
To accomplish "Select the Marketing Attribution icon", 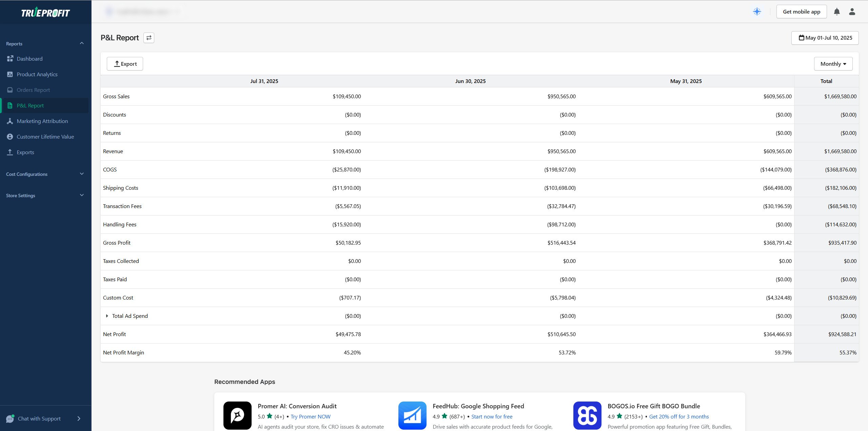I will click(x=10, y=121).
